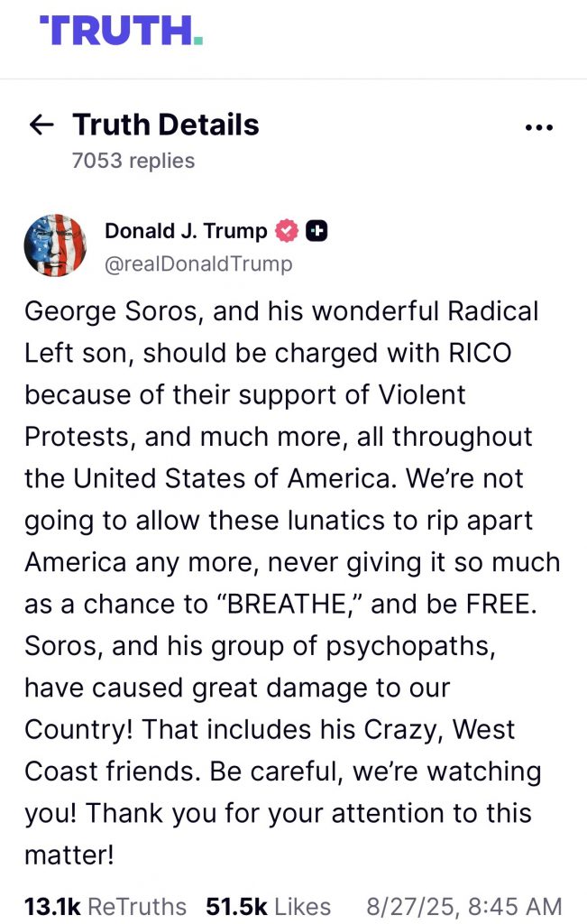Viewport: 587px width, 924px height.
Task: Click the red verified badge
Action: tap(286, 231)
